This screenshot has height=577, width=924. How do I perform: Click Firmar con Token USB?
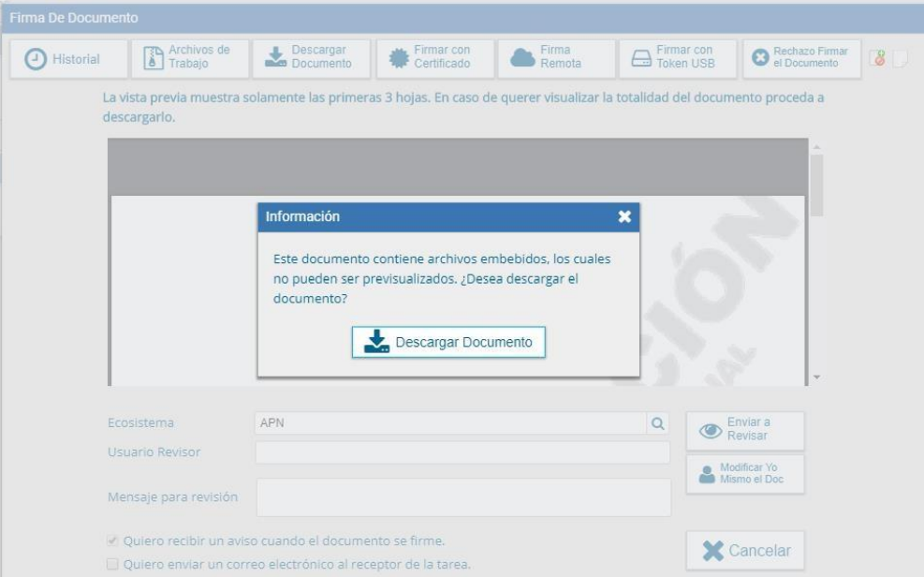677,58
